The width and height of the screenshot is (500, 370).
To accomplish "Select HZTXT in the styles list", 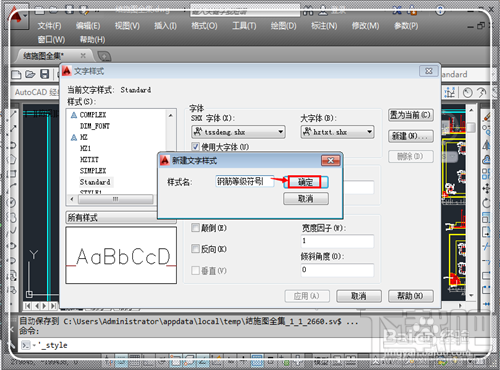I will [89, 159].
